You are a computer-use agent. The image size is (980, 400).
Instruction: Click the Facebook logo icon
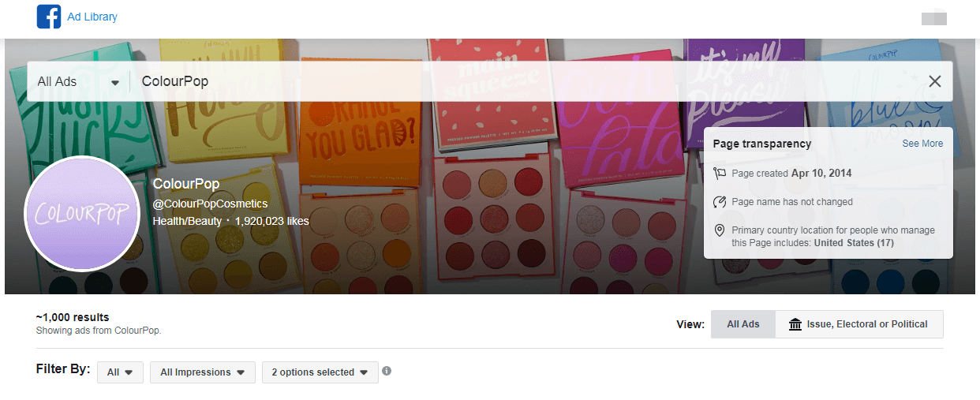[49, 17]
